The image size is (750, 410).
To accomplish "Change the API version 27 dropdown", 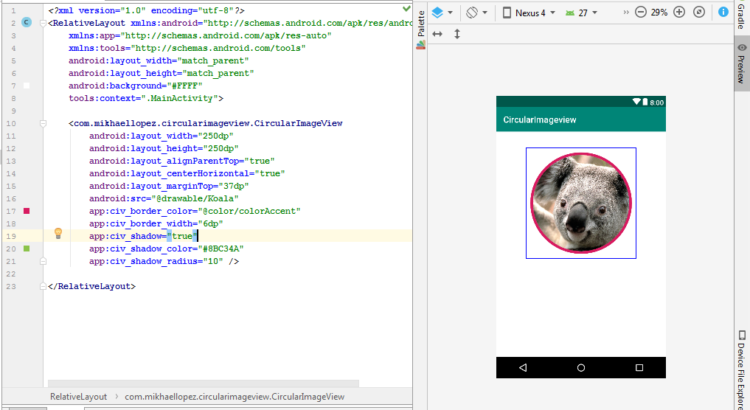I will (x=583, y=13).
